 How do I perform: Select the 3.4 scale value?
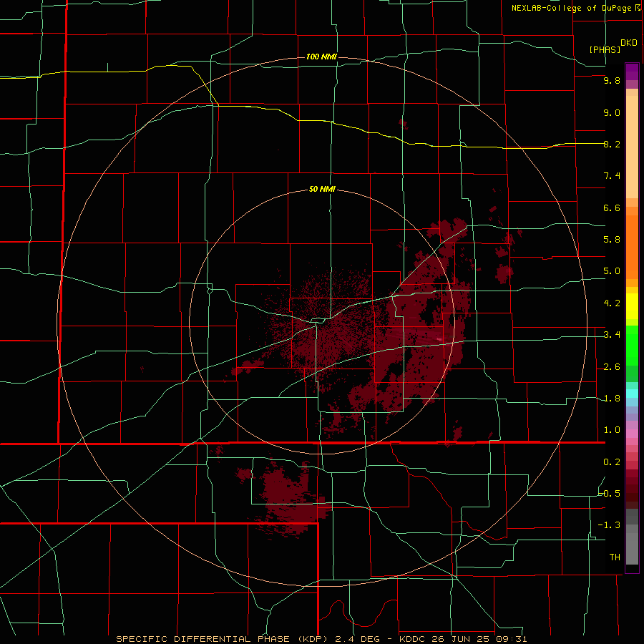click(612, 335)
